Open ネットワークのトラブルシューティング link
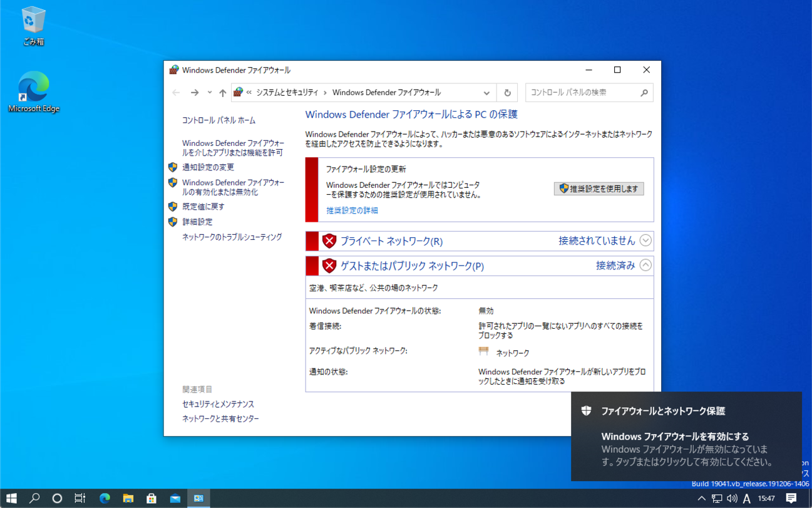 coord(232,237)
